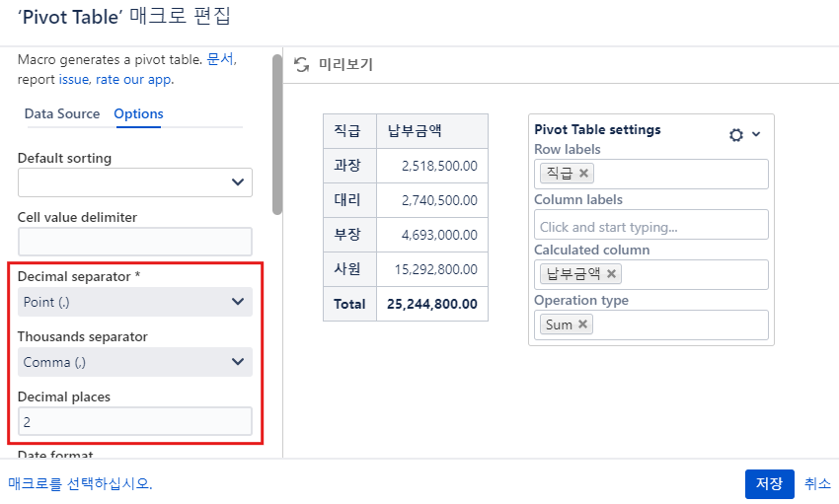This screenshot has width=839, height=504.
Task: Select the Options tab
Action: (x=138, y=113)
